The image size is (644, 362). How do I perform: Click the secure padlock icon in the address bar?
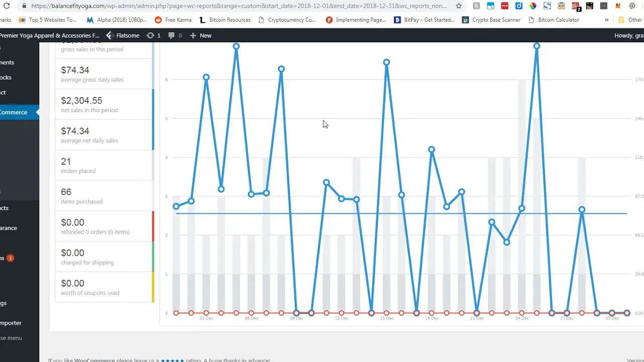[24, 6]
